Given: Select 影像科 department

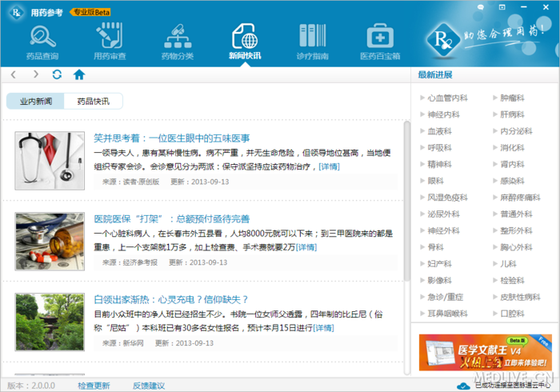Looking at the screenshot, I should (x=436, y=281).
